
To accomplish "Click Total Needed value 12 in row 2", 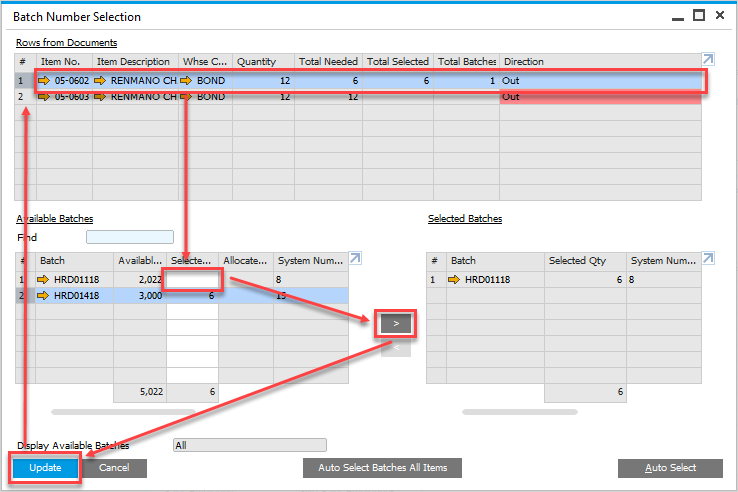I will (x=329, y=97).
